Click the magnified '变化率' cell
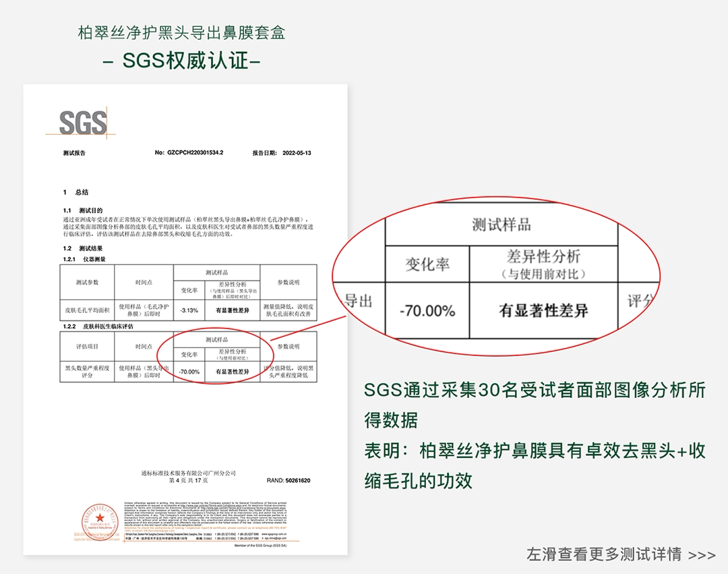 427,264
